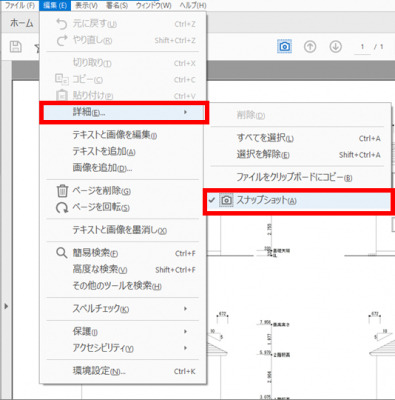
Task: Go to next page with down arrow
Action: pyautogui.click(x=336, y=47)
